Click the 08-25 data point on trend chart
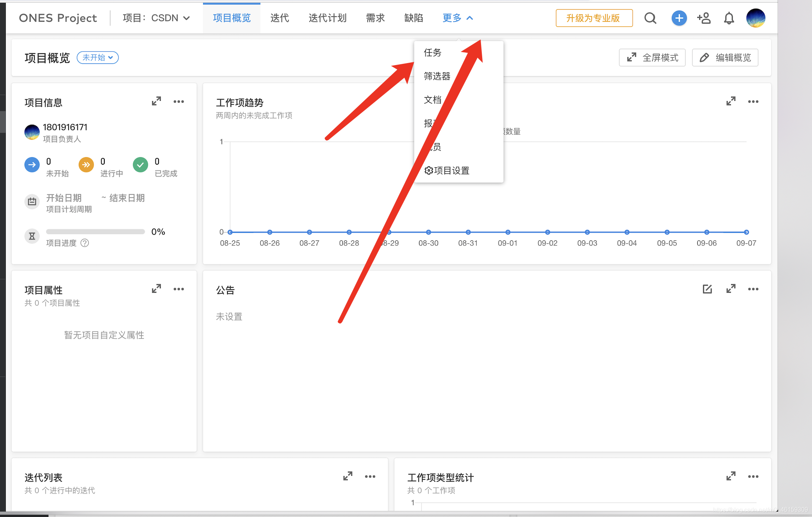 click(x=230, y=232)
